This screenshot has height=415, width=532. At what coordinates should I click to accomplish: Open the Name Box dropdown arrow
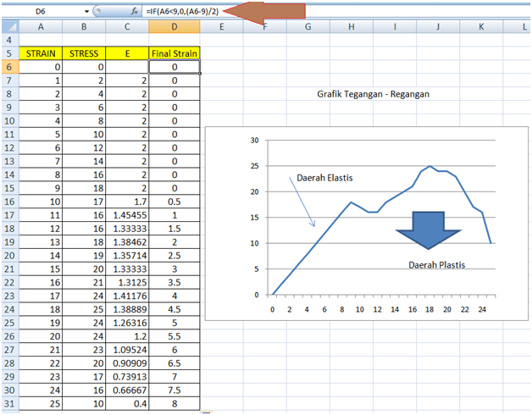(x=86, y=12)
